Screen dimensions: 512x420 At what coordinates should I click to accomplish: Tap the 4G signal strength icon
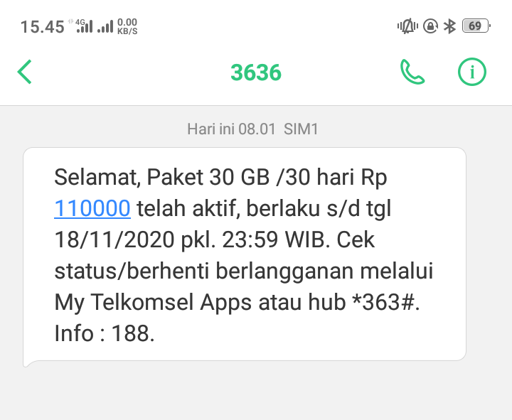(x=84, y=26)
